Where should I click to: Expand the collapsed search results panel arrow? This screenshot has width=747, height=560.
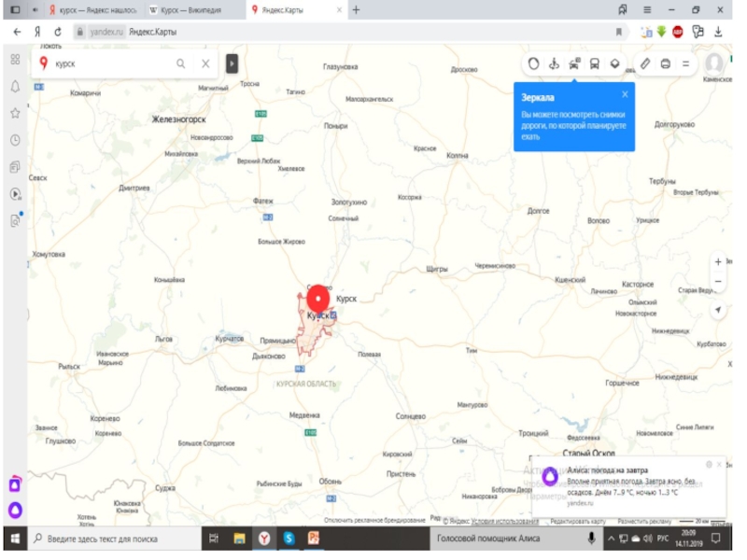233,64
